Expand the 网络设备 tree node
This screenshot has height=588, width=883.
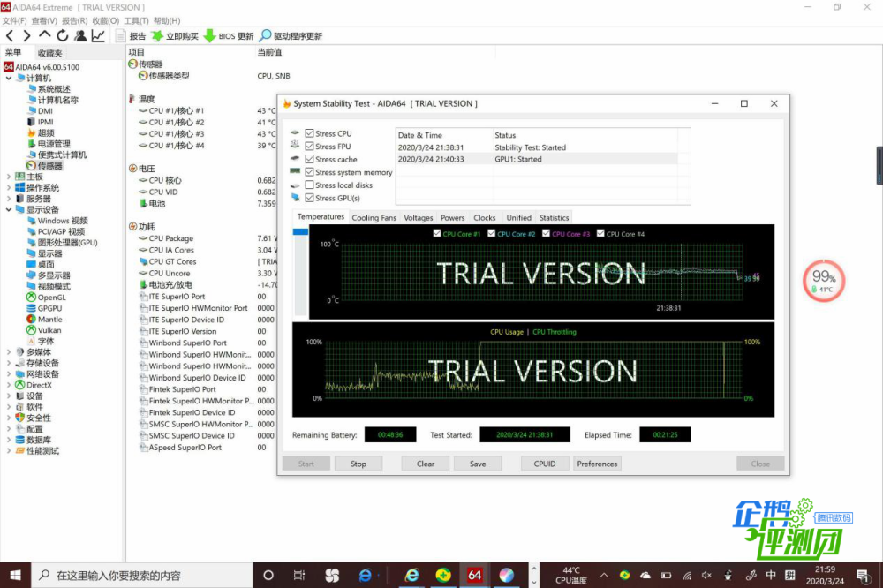tap(9, 374)
